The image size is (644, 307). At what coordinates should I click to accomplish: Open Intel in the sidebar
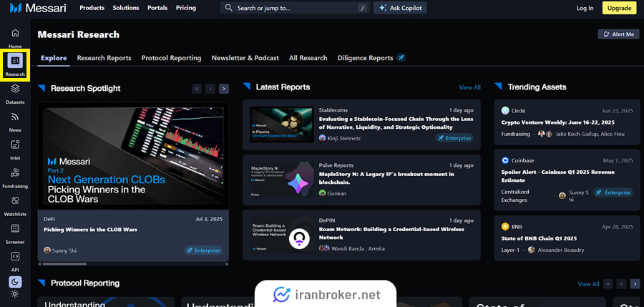click(x=15, y=149)
